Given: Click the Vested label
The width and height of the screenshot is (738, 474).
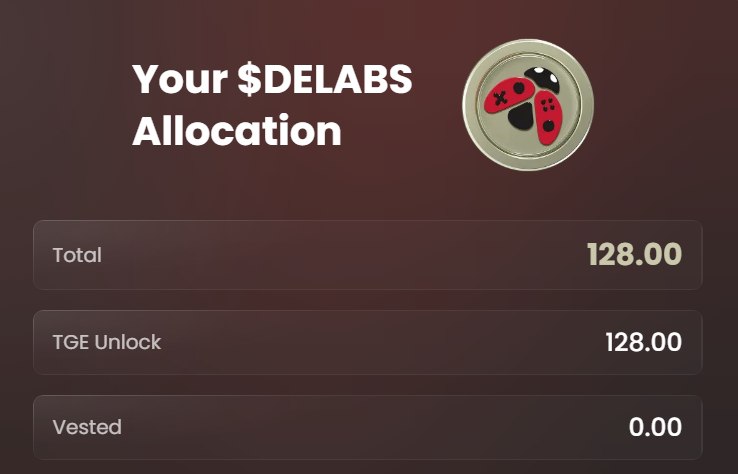Looking at the screenshot, I should 87,427.
